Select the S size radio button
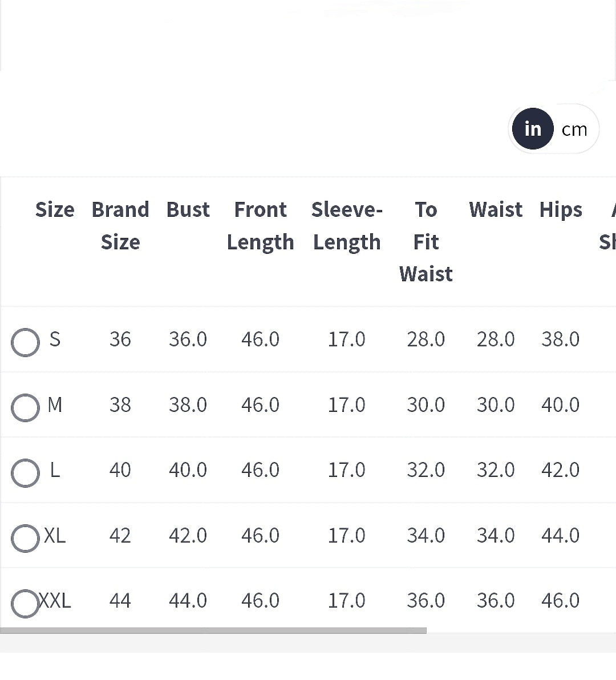Image resolution: width=616 pixels, height=680 pixels. pos(25,342)
